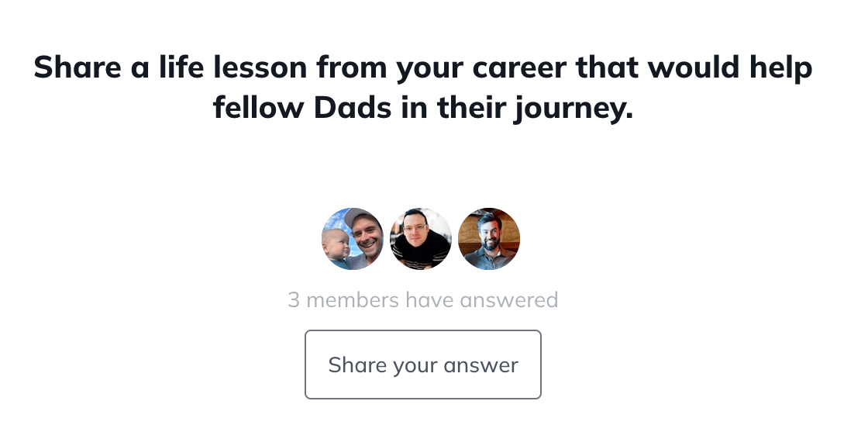Screen dimensions: 868x439
Task: Click the Share your answer button
Action: (x=423, y=365)
